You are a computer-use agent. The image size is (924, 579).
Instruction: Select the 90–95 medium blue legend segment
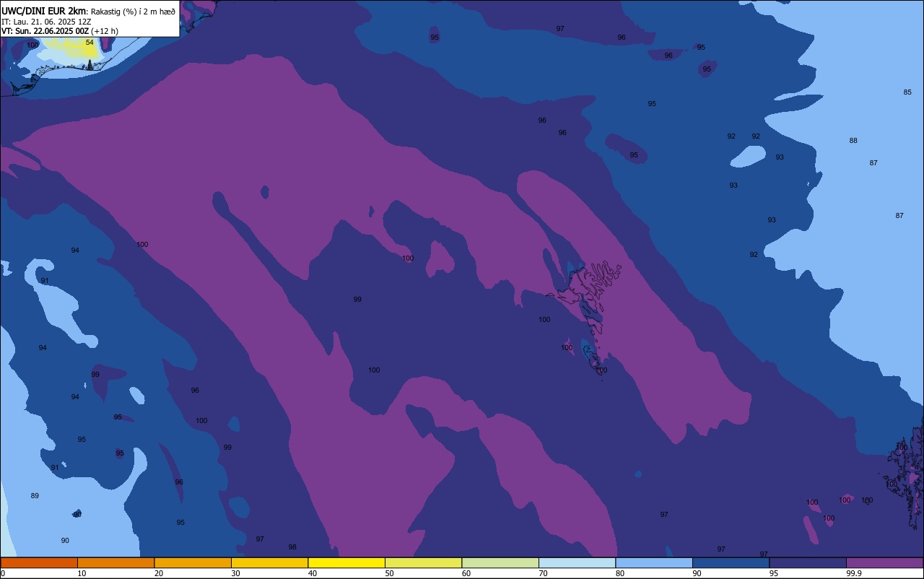[731, 562]
